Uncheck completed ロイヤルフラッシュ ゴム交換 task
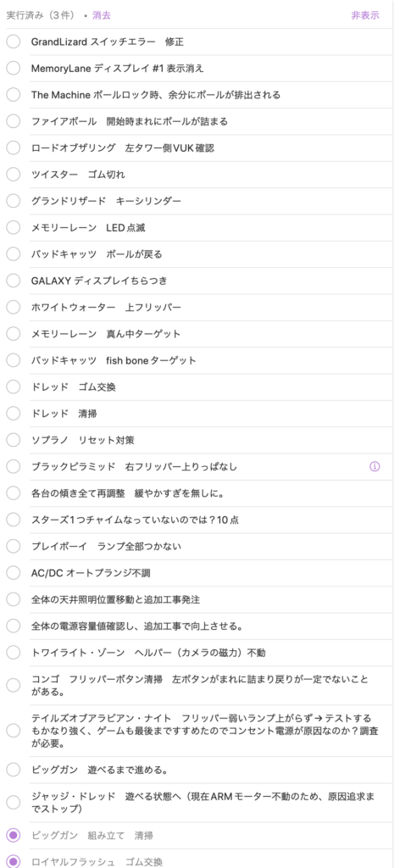The width and height of the screenshot is (394, 868). (x=14, y=862)
